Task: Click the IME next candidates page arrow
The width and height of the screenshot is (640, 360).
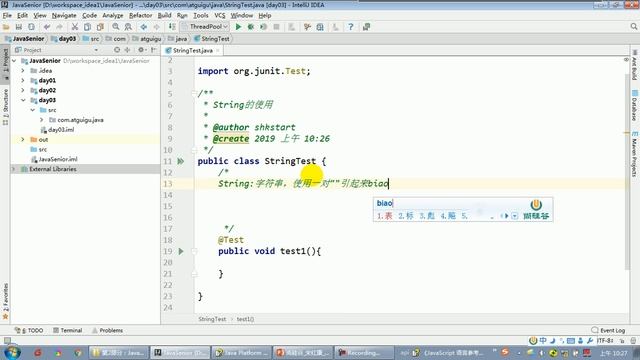Action: tap(507, 216)
